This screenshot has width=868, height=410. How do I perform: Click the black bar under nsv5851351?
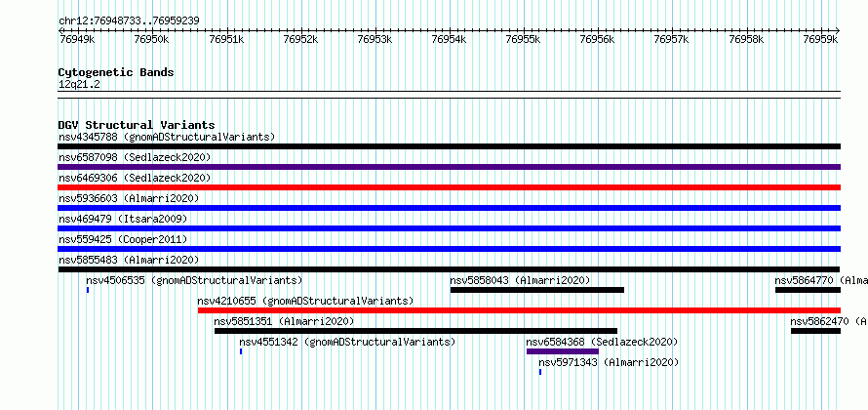tap(415, 331)
